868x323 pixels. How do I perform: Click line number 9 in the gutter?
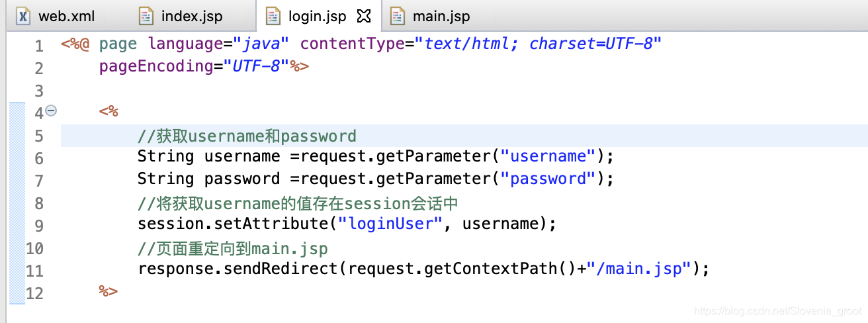click(39, 226)
